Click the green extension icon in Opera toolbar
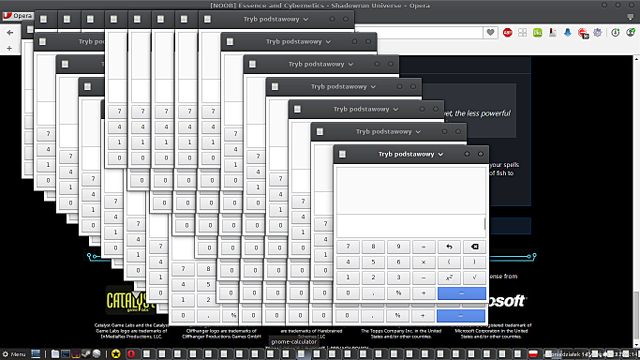The height and width of the screenshot is (360, 640). click(538, 33)
